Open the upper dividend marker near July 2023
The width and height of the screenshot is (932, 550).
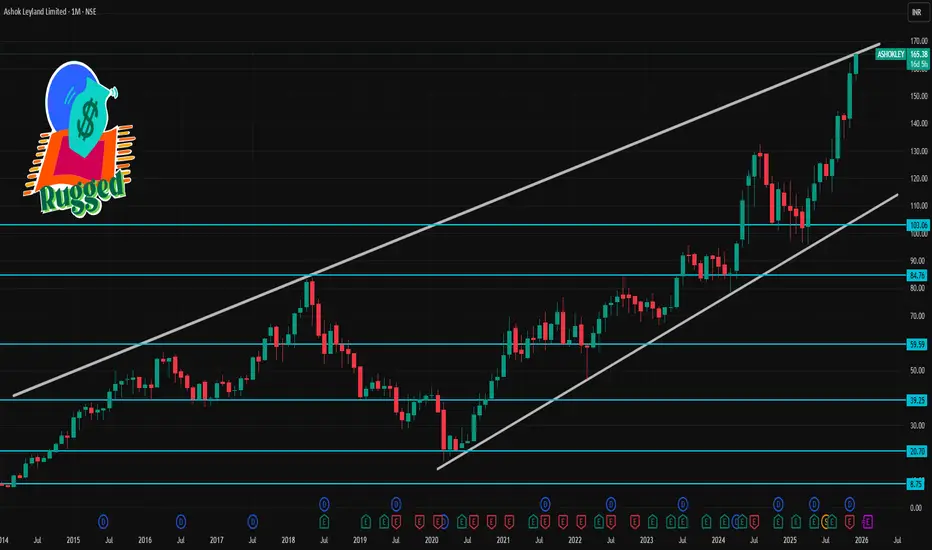[x=683, y=504]
